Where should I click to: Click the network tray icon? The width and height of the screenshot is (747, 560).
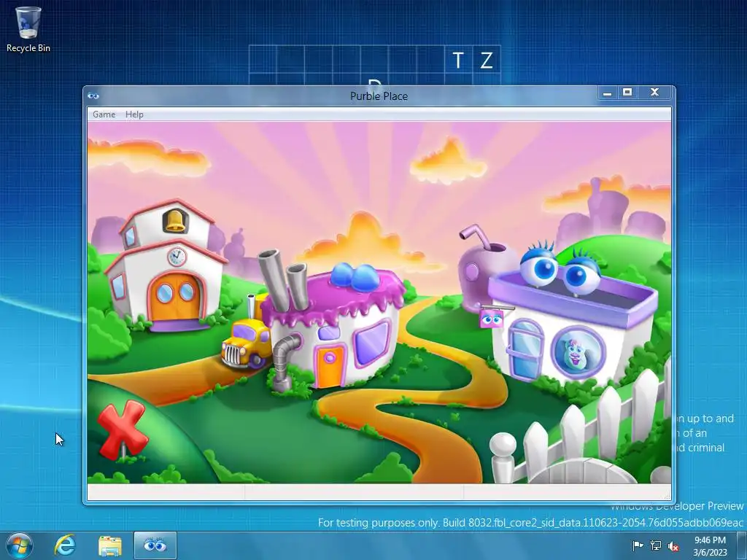tap(656, 545)
